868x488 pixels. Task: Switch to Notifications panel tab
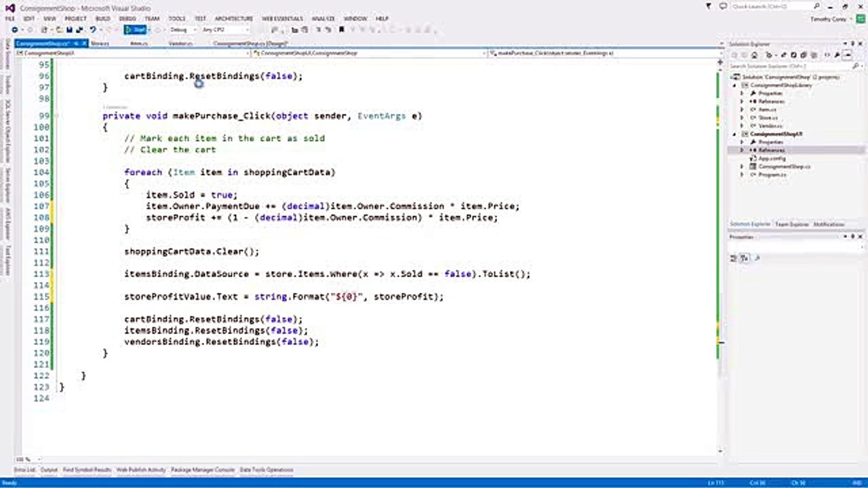(x=829, y=224)
